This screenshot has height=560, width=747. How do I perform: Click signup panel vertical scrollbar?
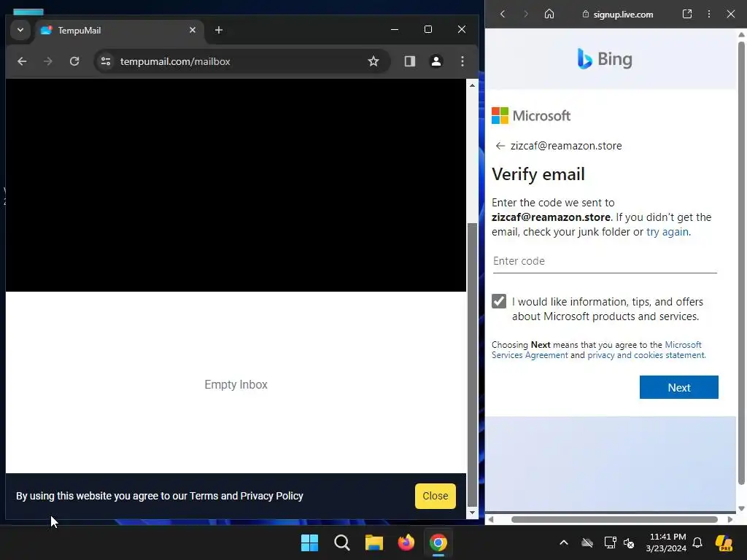(x=741, y=262)
